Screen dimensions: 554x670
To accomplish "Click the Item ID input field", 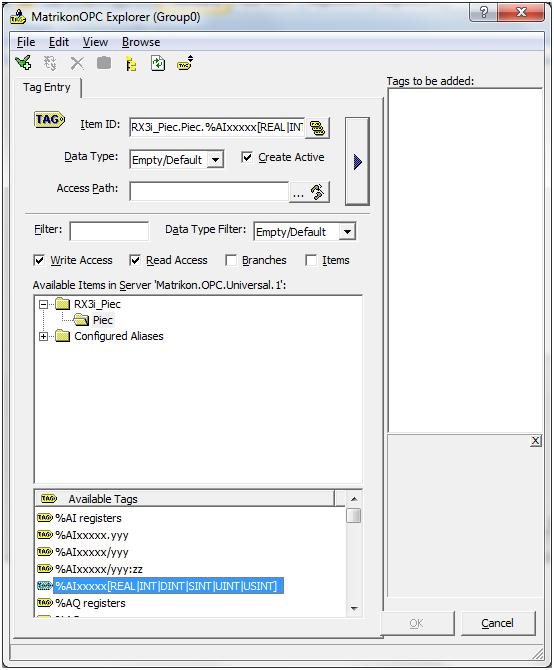I will click(x=217, y=127).
